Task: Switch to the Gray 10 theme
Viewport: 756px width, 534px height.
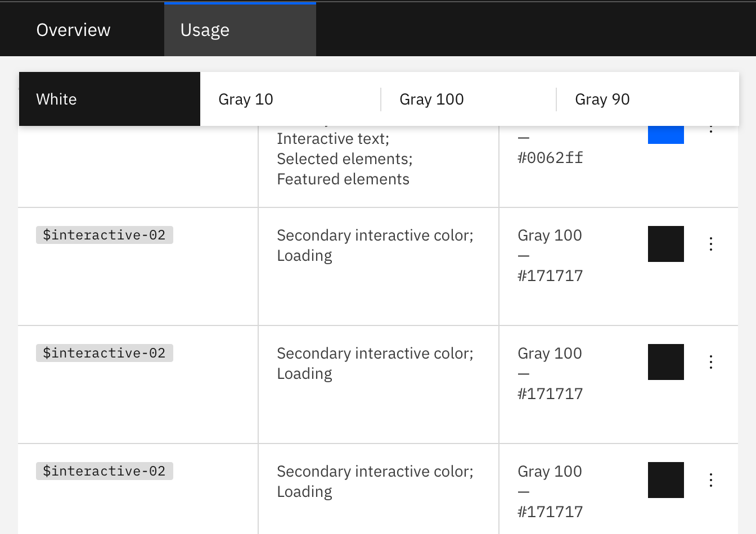Action: 246,99
